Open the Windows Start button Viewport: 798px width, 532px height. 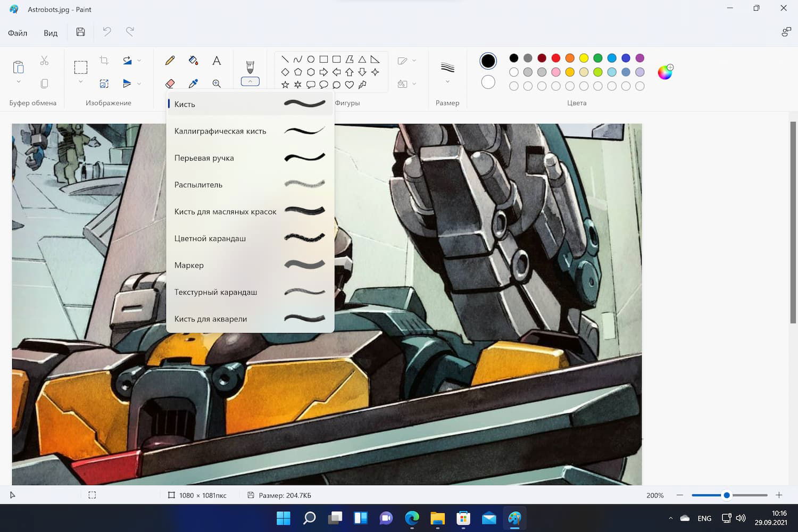point(284,518)
